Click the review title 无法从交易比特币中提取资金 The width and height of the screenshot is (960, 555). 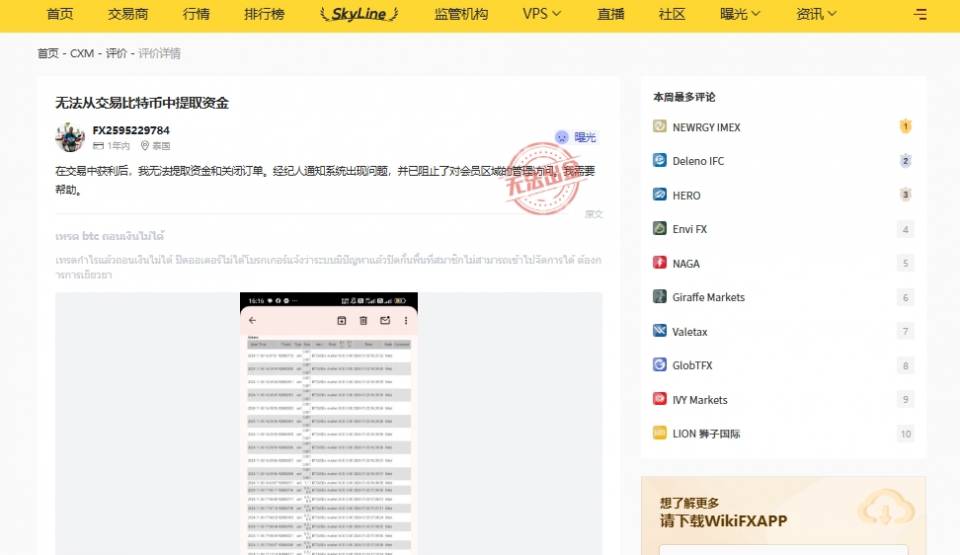click(141, 102)
